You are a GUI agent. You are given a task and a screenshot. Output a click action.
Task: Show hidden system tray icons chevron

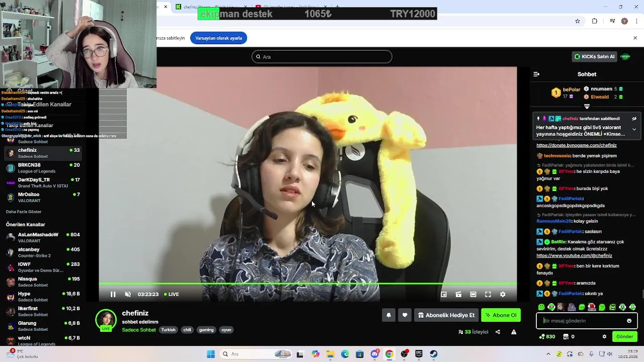tap(549, 354)
